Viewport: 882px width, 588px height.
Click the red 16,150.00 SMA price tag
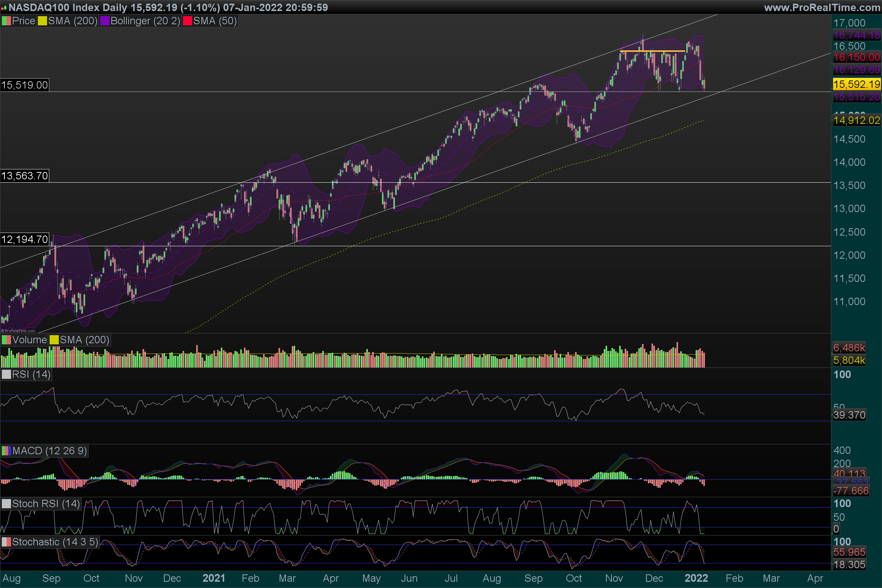point(857,57)
